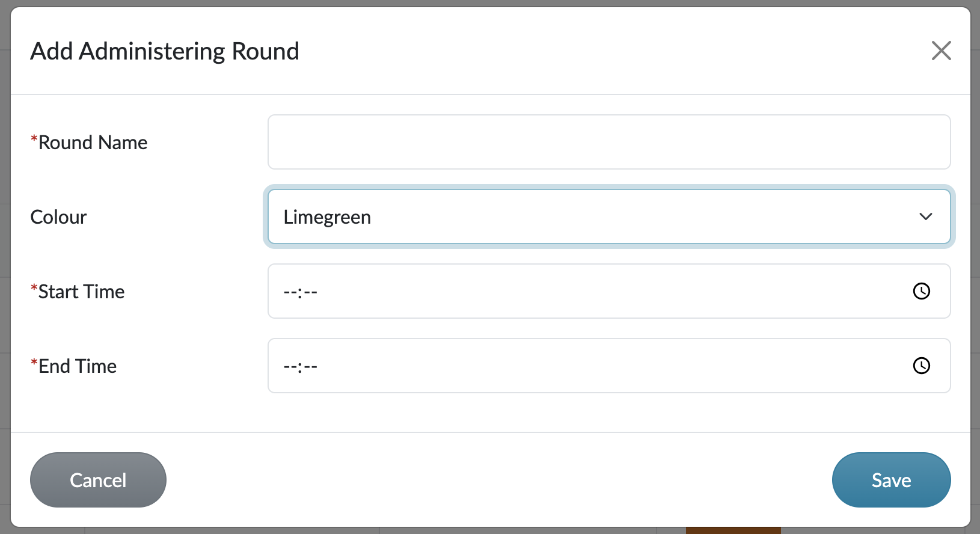Click the End Time label
Screen dimensions: 980x534
coord(77,366)
